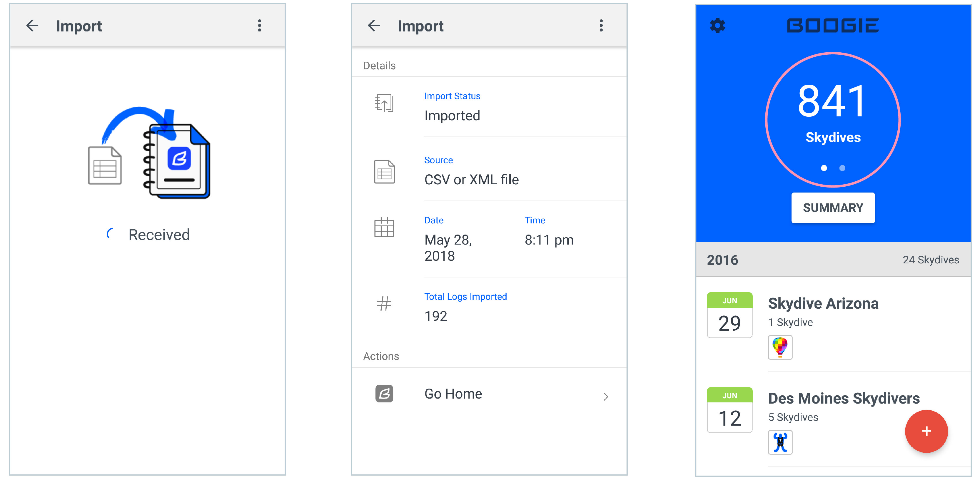Screen dimensions: 980x490
Task: Click the CSV file Source icon
Action: pos(384,172)
